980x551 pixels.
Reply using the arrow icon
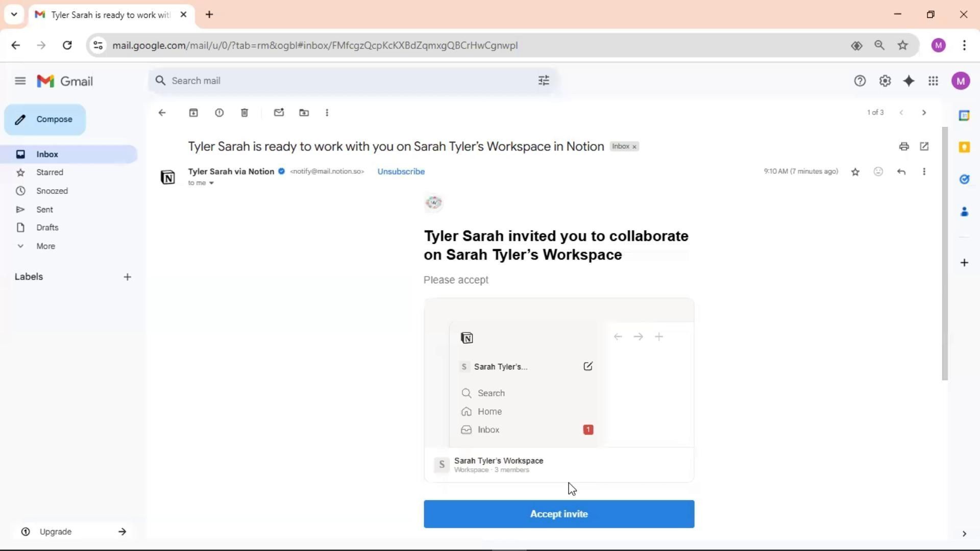(x=901, y=172)
